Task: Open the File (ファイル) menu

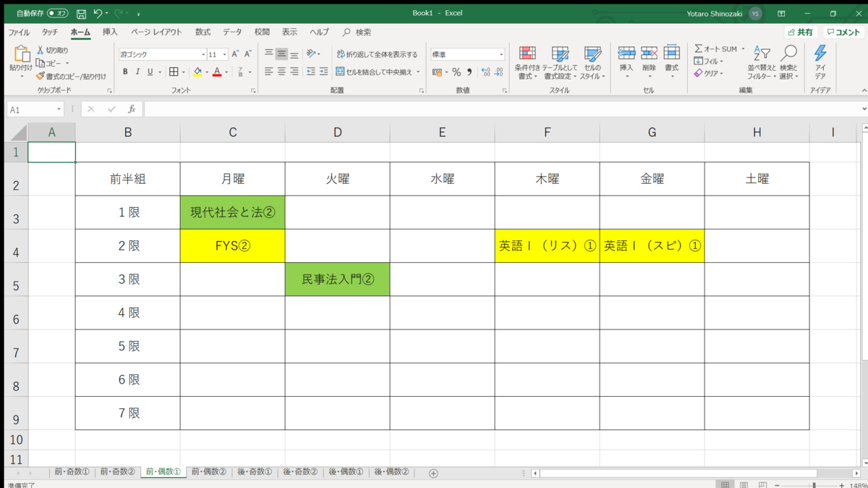Action: coord(19,32)
